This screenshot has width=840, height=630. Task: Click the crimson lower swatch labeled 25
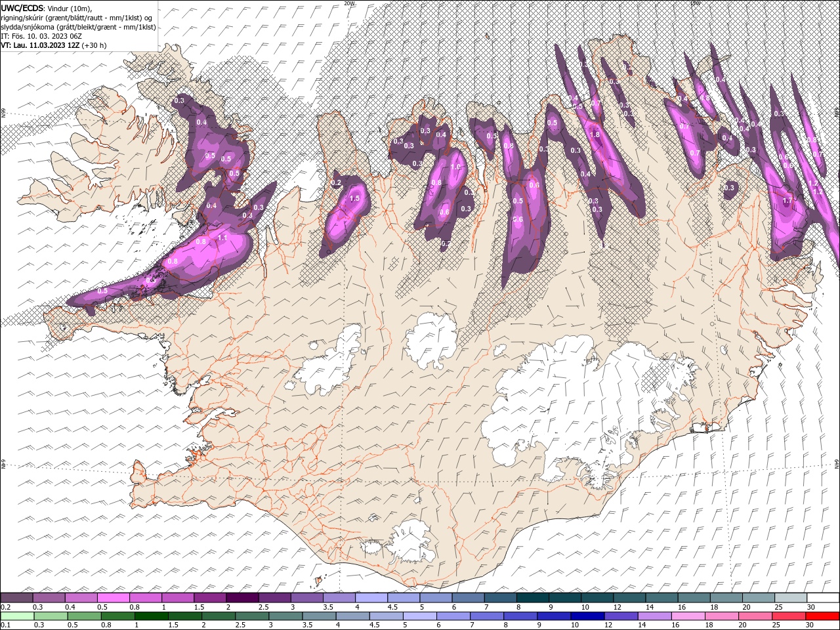point(789,616)
